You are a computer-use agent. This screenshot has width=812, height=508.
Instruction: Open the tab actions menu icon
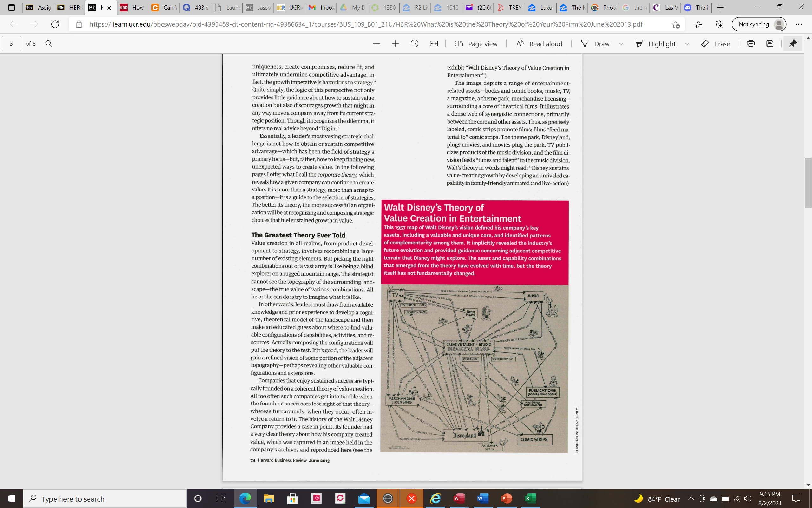coord(11,7)
